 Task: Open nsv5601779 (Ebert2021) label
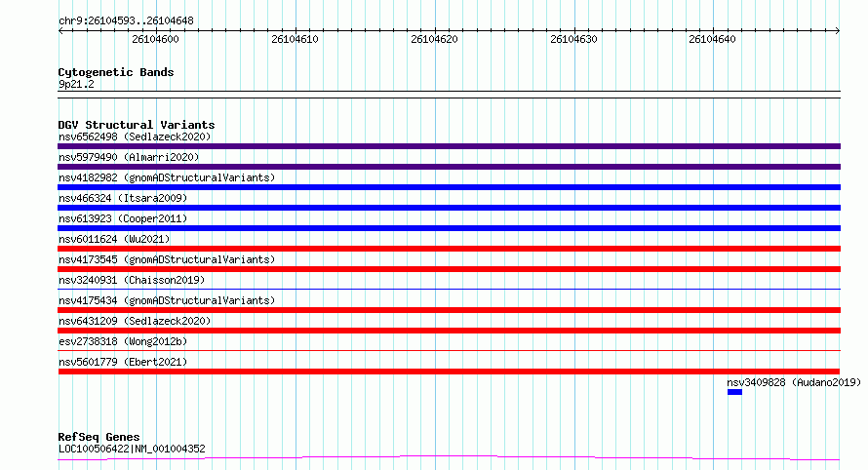[123, 362]
